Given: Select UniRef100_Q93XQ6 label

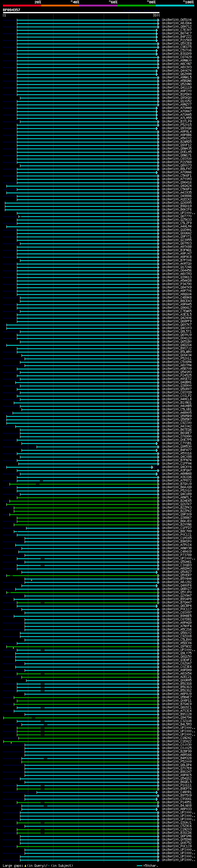Looking at the screenshot, I should click(176, 128).
